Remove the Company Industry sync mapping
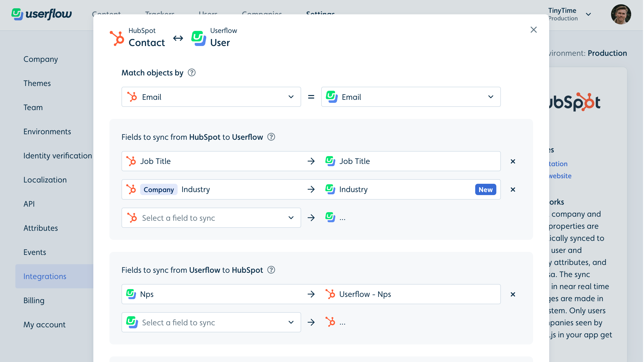 [x=513, y=189]
